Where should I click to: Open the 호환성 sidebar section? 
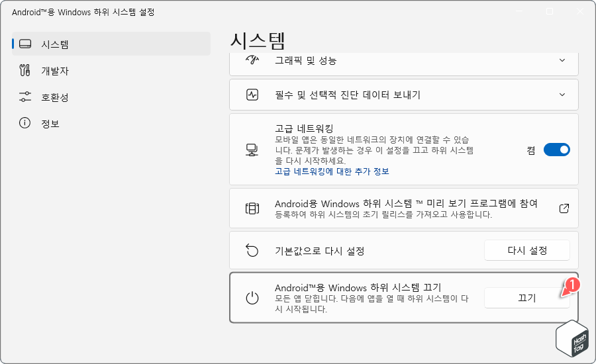[111, 97]
